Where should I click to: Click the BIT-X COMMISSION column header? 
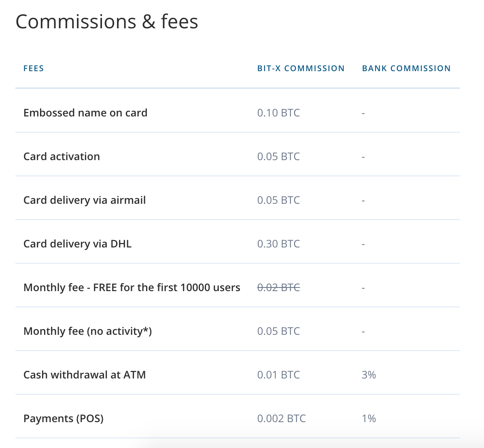(301, 68)
